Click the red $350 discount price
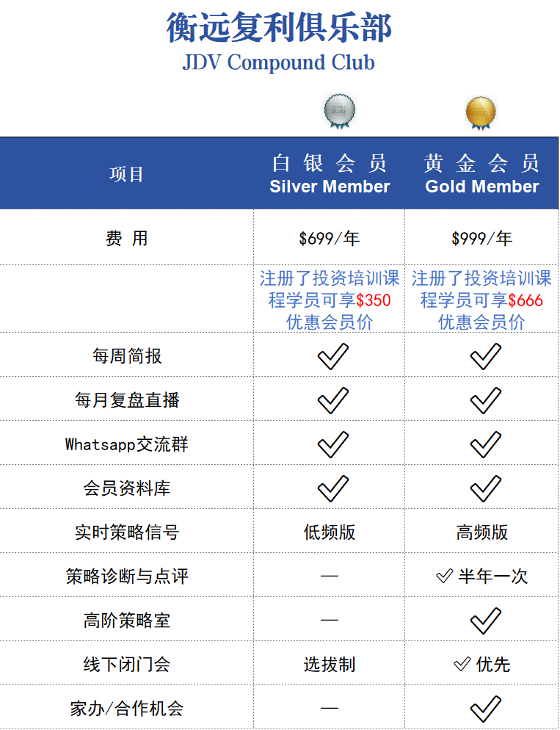Viewport: 560px width, 730px height. click(x=374, y=300)
